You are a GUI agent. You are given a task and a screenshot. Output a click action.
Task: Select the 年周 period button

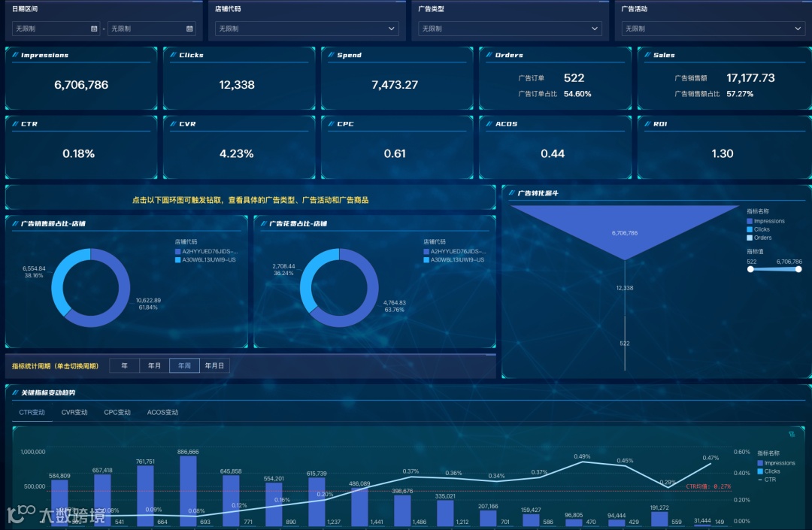(x=184, y=365)
